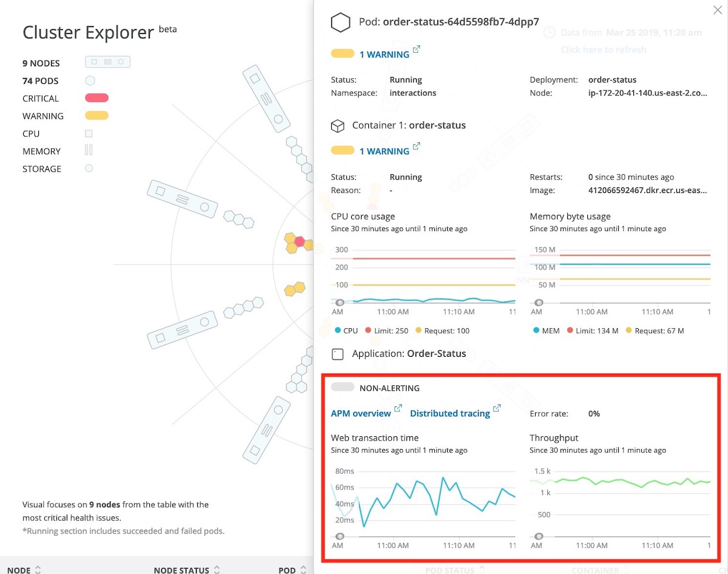Toggle the Request: 100 legend series
This screenshot has height=574, width=728.
pos(442,331)
